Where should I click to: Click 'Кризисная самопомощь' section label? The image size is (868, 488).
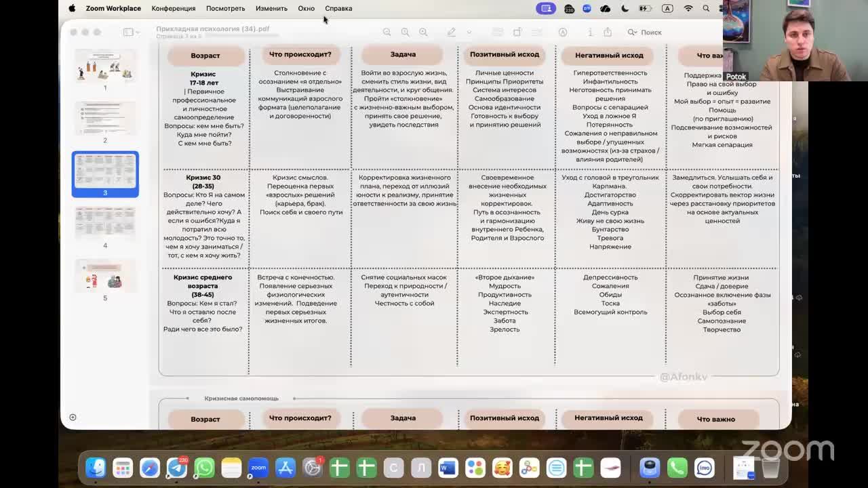coord(241,399)
